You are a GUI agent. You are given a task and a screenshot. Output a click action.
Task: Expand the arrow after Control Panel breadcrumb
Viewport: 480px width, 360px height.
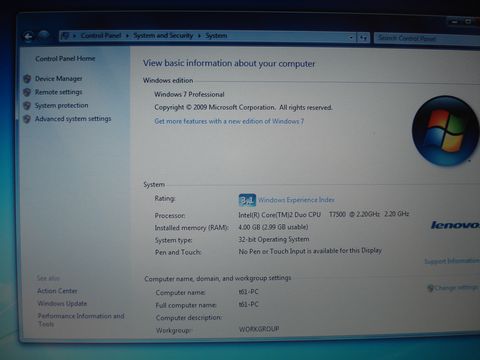pos(127,35)
